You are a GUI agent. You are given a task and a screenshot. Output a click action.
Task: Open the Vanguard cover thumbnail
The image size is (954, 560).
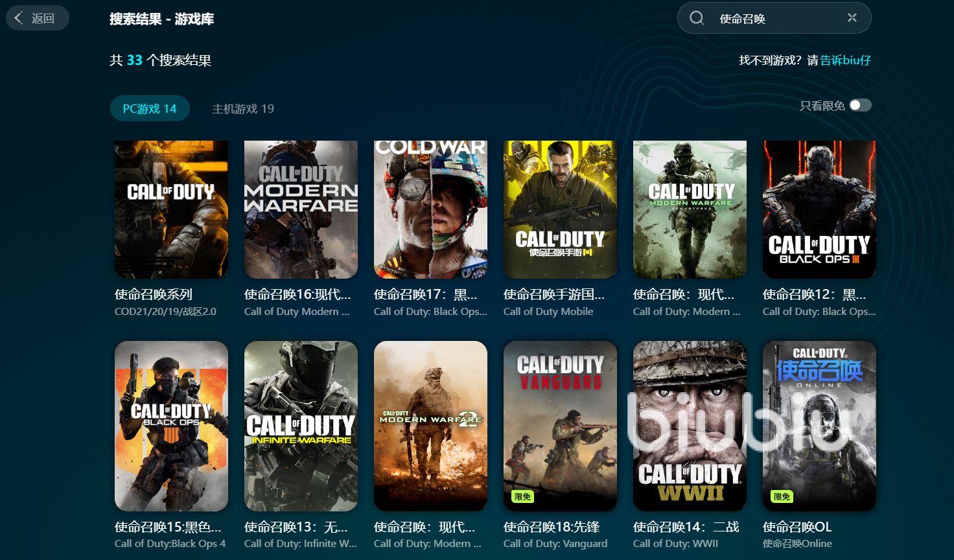pyautogui.click(x=560, y=426)
